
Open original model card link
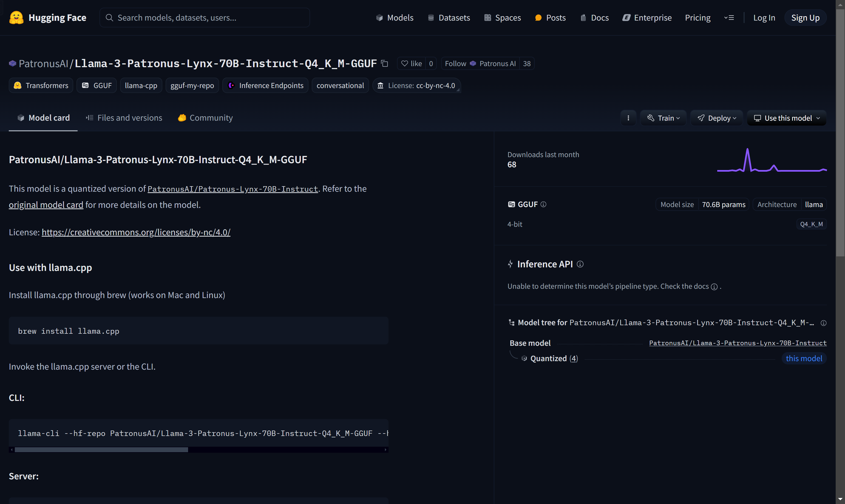pos(46,205)
